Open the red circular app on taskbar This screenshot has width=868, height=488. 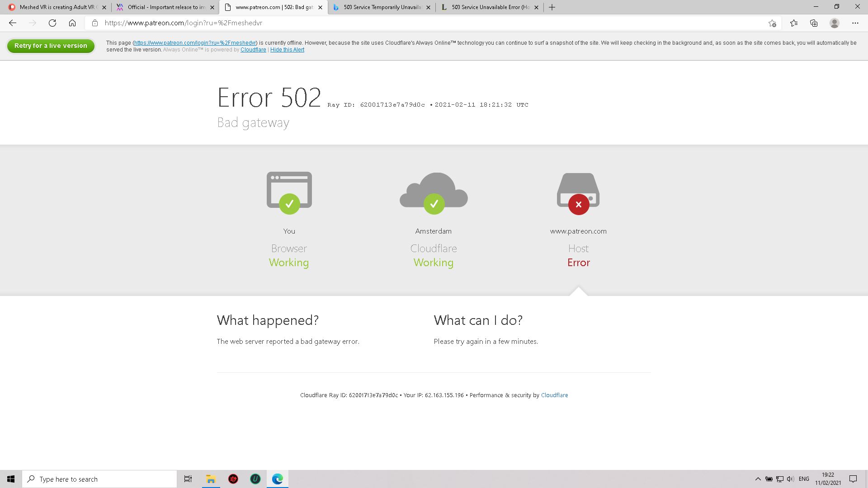coord(233,479)
